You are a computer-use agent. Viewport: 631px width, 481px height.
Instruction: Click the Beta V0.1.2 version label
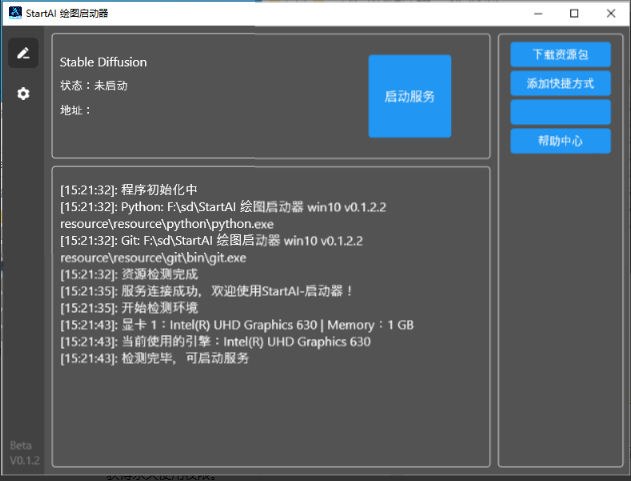point(24,453)
